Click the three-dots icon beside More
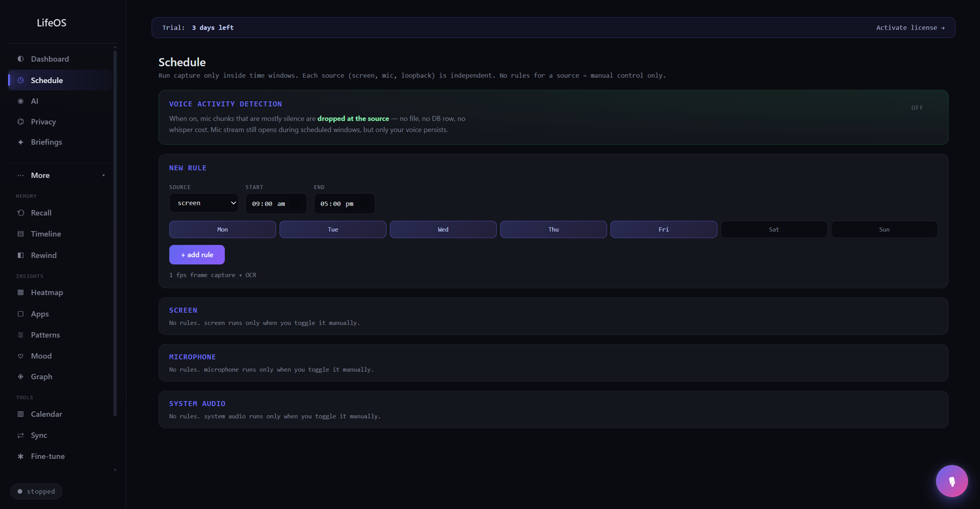 tap(20, 175)
